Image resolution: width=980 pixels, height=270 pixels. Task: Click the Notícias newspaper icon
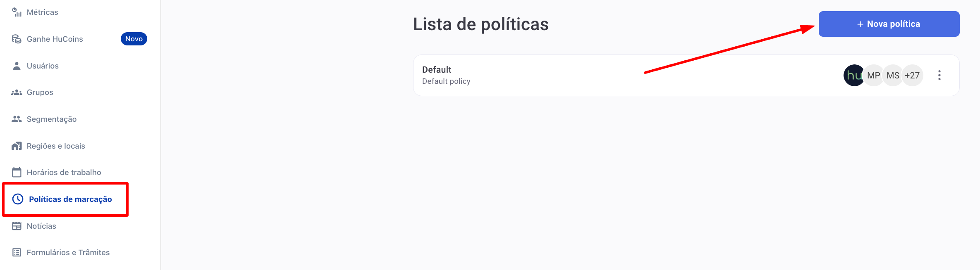click(17, 226)
